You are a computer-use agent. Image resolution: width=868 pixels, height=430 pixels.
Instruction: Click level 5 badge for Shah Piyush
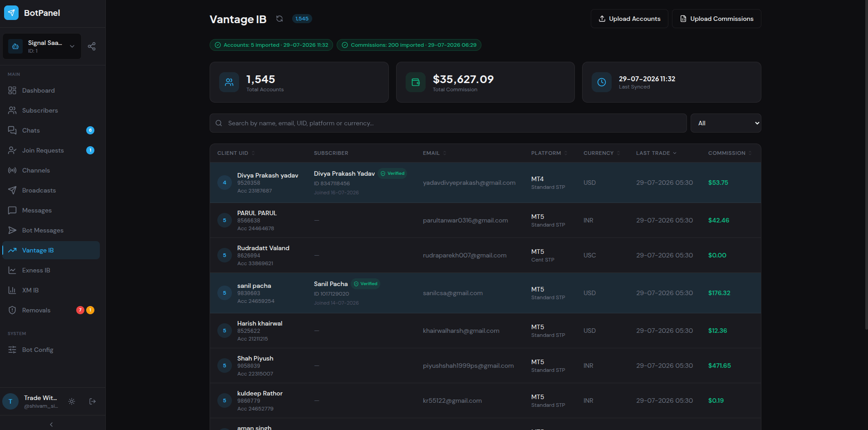[225, 366]
